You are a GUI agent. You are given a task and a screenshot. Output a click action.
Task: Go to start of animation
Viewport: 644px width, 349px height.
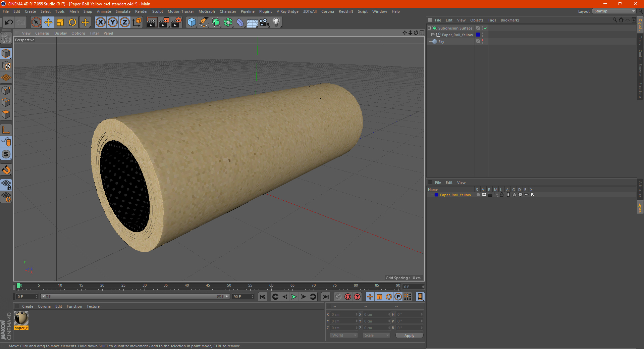tap(263, 297)
